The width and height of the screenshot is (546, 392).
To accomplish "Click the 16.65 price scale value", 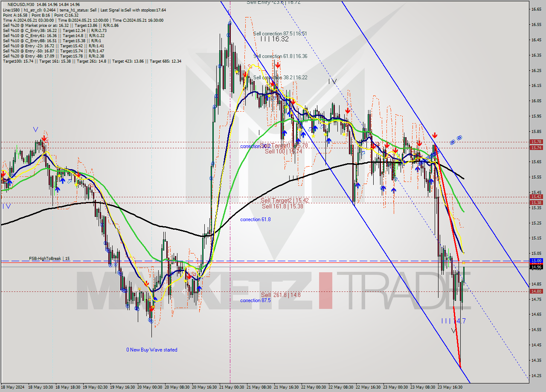I will [536, 9].
